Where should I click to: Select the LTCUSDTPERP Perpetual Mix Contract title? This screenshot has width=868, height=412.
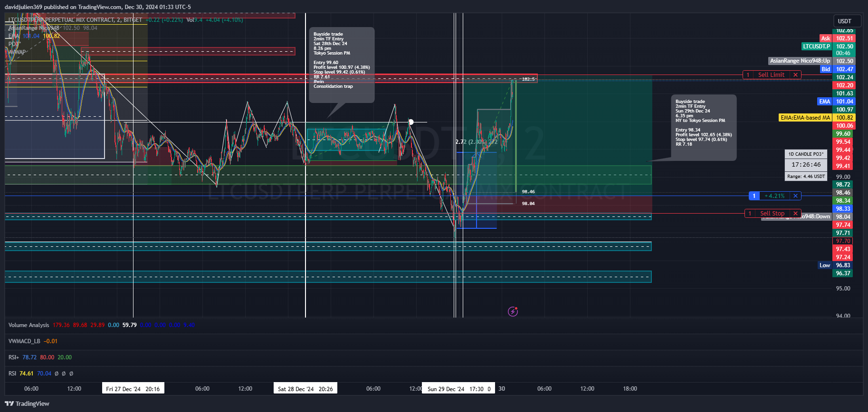[75, 20]
